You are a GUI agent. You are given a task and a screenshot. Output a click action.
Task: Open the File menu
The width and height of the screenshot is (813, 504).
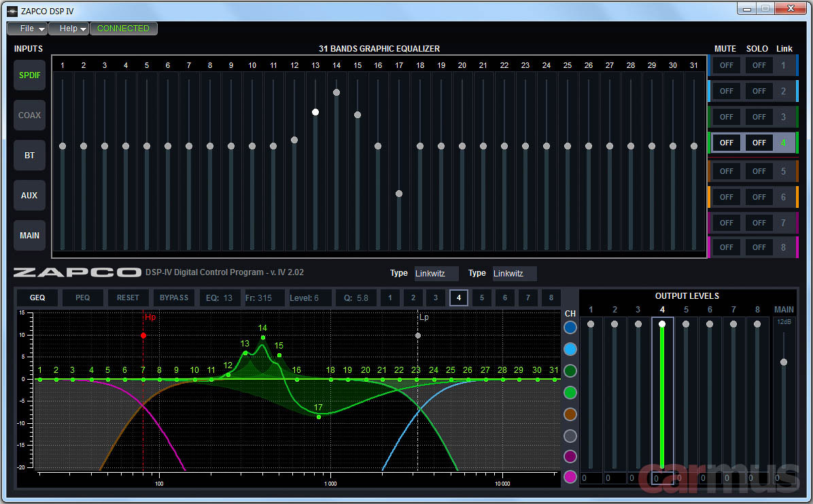pyautogui.click(x=27, y=29)
